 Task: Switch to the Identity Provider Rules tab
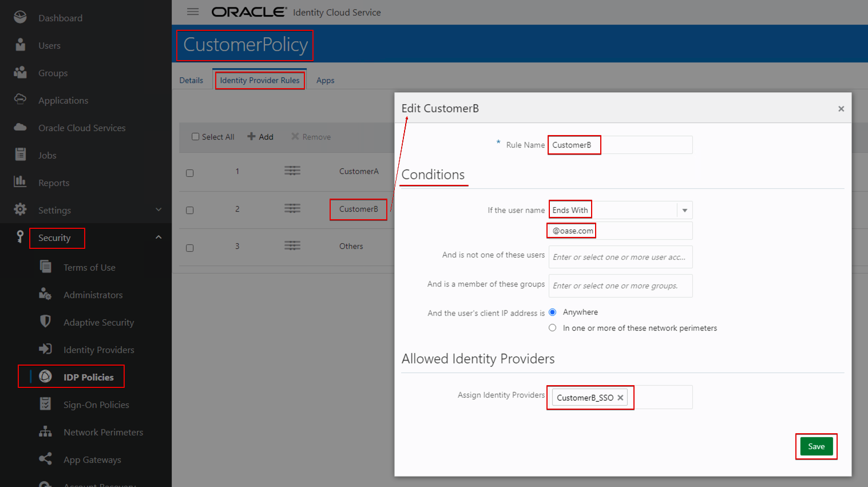click(260, 80)
